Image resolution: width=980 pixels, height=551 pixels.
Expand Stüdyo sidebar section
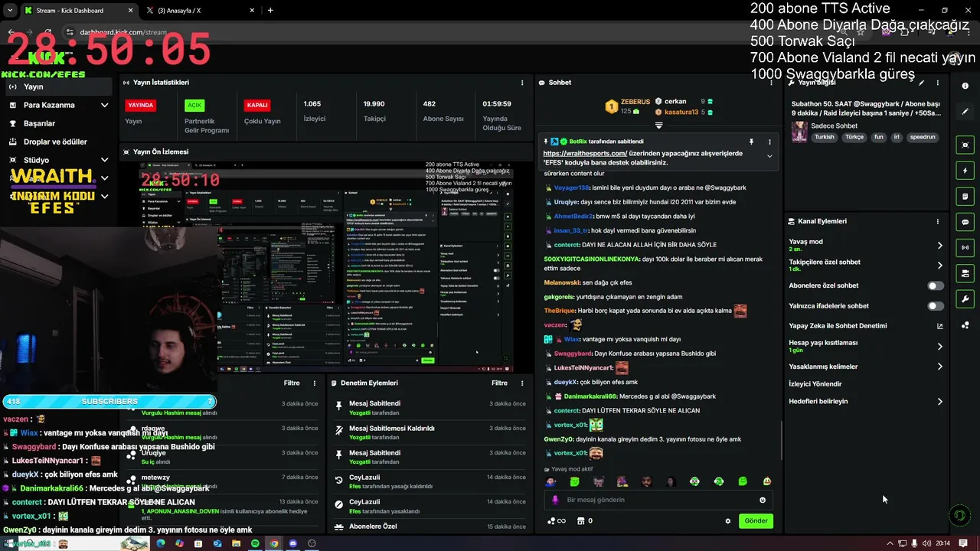click(104, 160)
